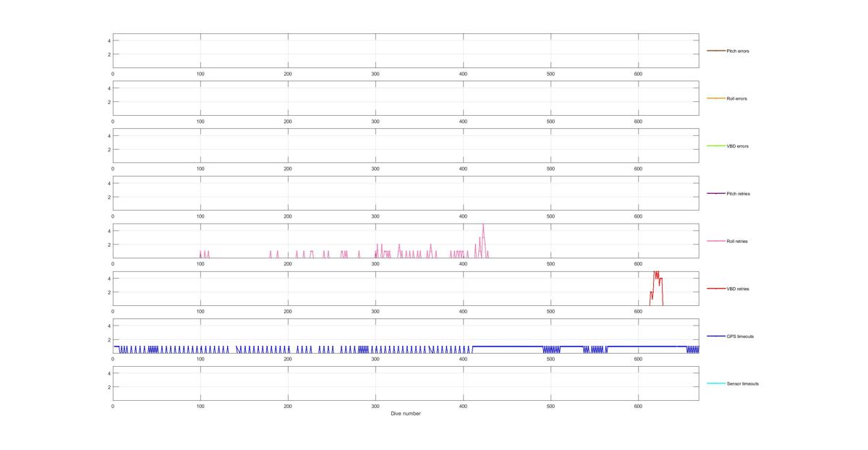Select the cyan Sensor timeouts legend line
This screenshot has width=868, height=450.
[715, 383]
